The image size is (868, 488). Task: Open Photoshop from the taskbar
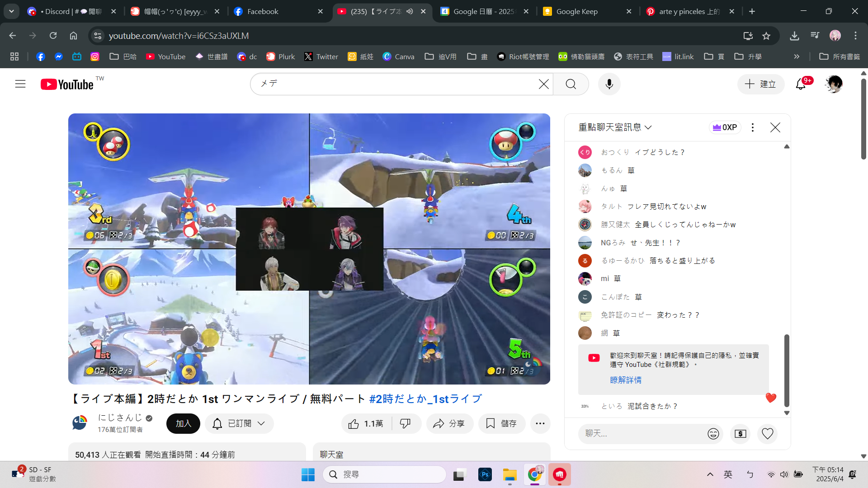pos(485,474)
